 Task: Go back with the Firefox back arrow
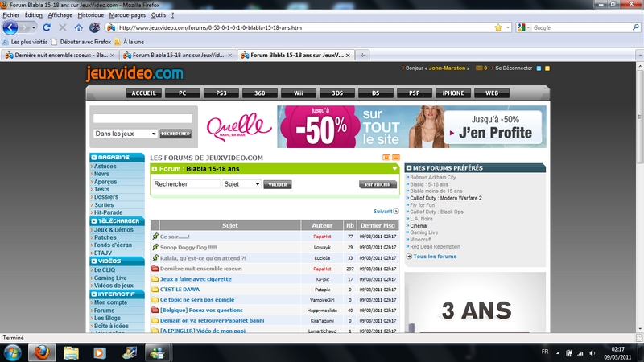click(x=10, y=27)
